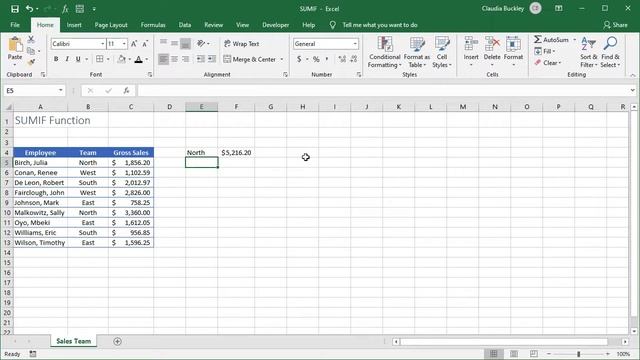Click the Insert Function fx icon in formula bar

tap(127, 91)
